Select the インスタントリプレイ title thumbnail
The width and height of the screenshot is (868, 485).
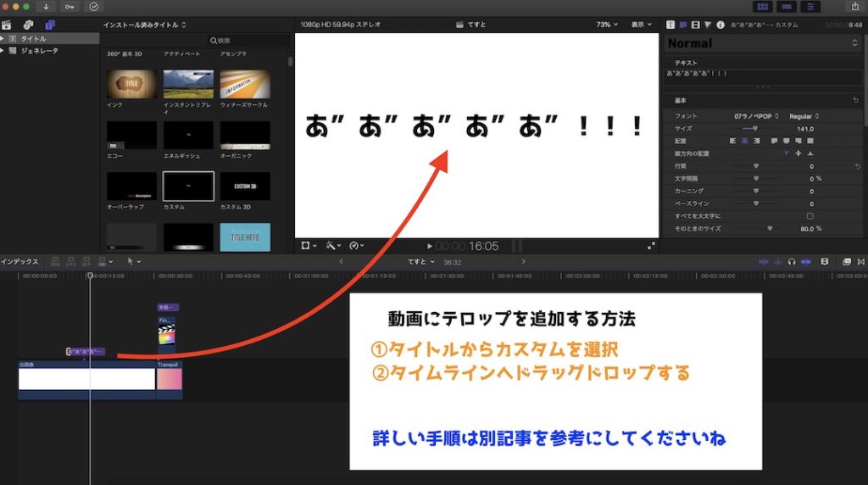(188, 84)
